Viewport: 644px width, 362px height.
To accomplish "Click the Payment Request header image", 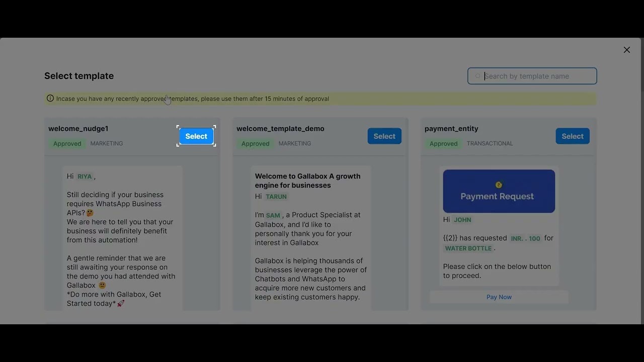I will [x=499, y=191].
